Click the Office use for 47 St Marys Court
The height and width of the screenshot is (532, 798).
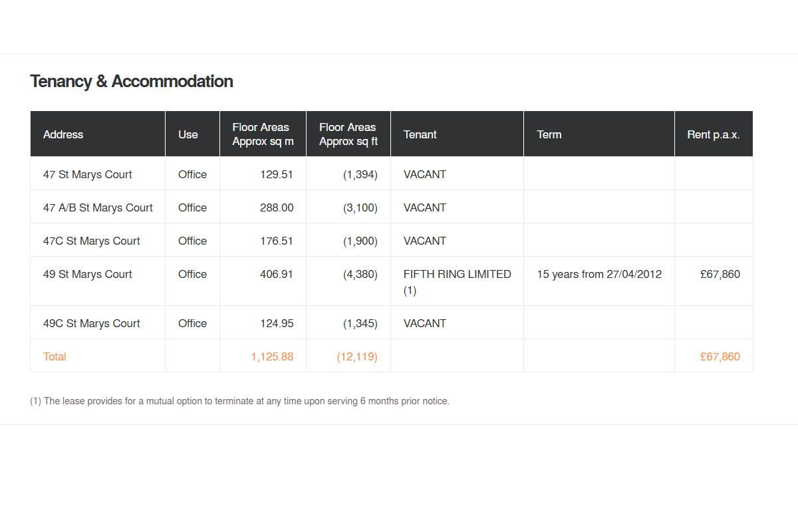pyautogui.click(x=192, y=174)
